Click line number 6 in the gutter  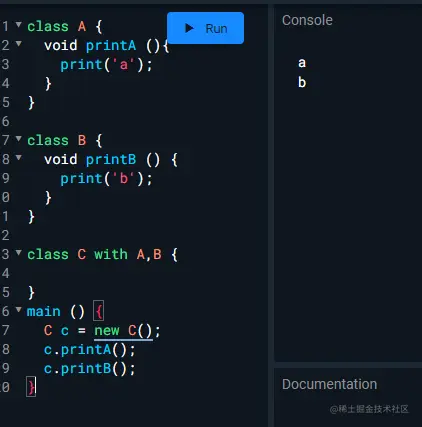(x=5, y=121)
